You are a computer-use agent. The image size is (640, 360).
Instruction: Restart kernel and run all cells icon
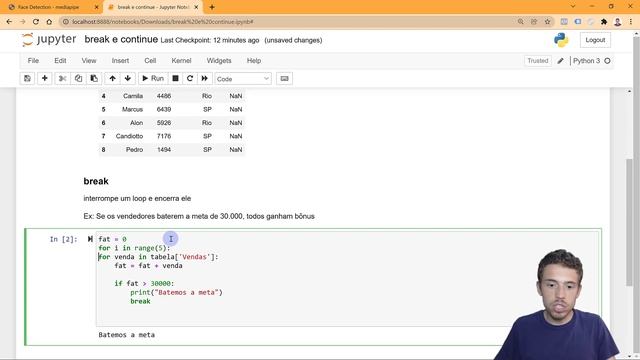click(x=204, y=78)
